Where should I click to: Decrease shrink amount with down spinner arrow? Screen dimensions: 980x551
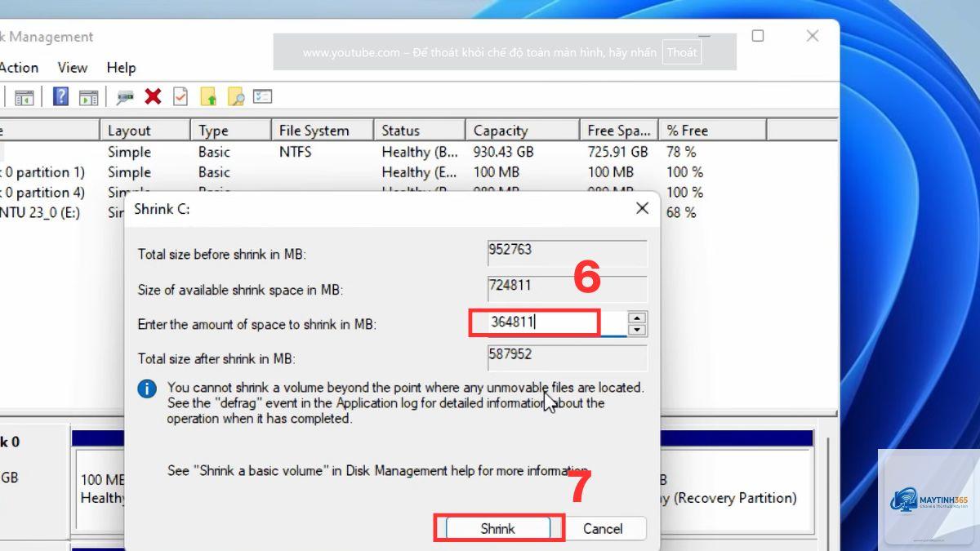[x=638, y=330]
